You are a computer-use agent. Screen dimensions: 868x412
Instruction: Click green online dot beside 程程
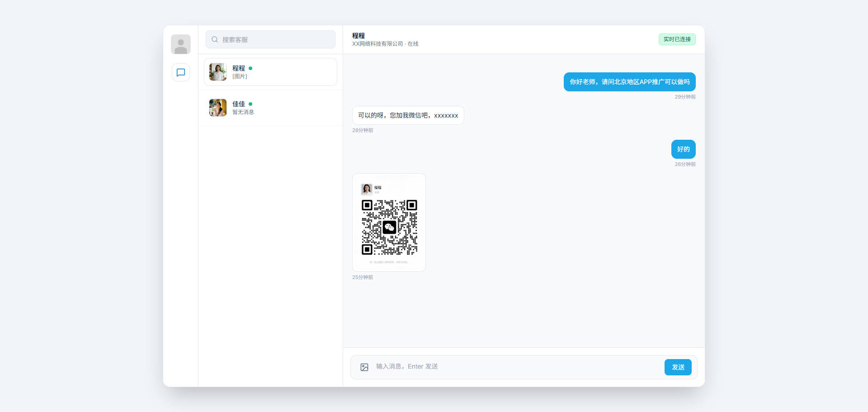[x=250, y=68]
